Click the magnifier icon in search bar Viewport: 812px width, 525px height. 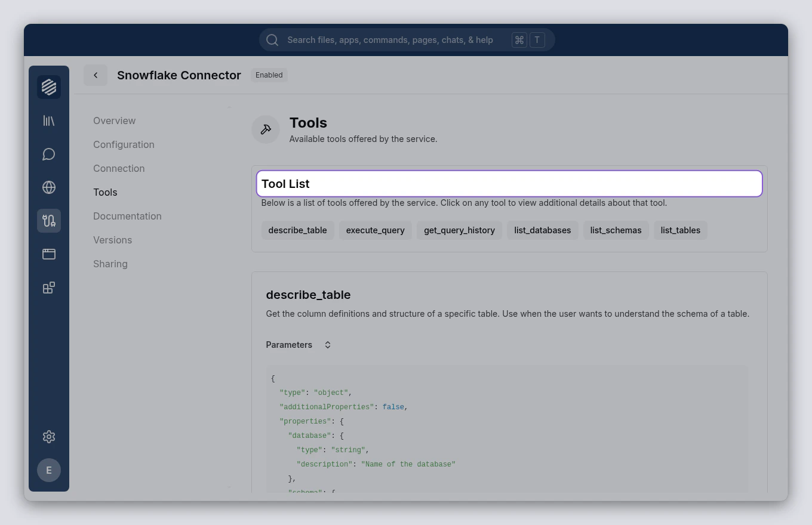272,40
